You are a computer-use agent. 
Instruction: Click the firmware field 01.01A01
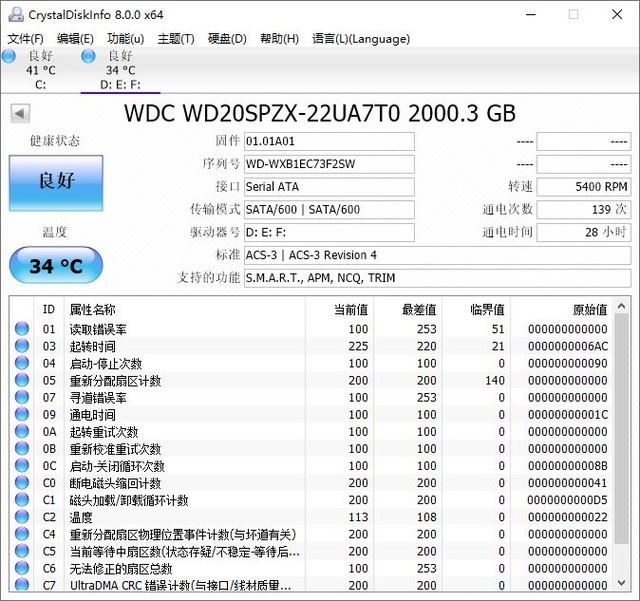tap(329, 141)
